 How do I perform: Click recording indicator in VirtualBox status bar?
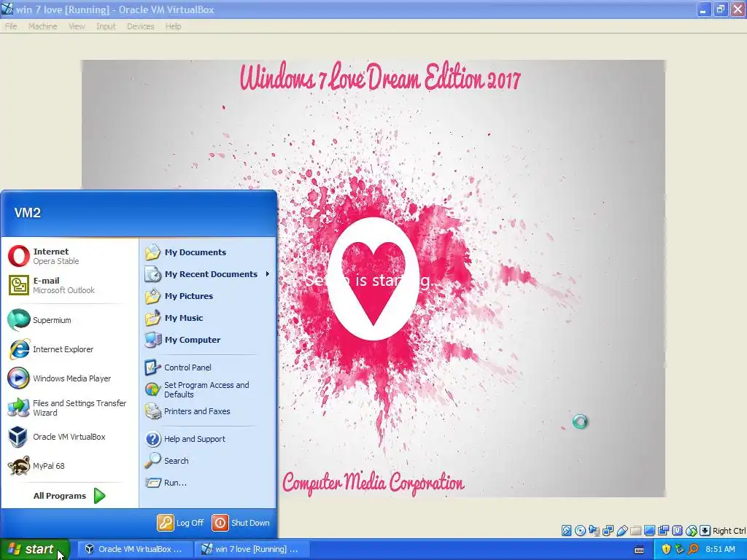[663, 531]
